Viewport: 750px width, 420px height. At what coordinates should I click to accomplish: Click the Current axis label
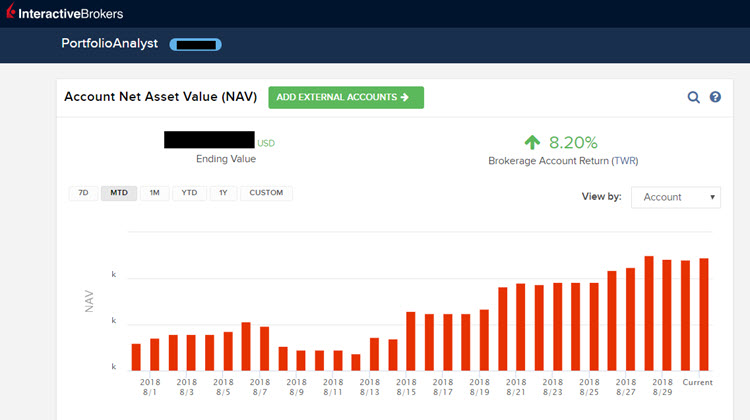(x=697, y=382)
